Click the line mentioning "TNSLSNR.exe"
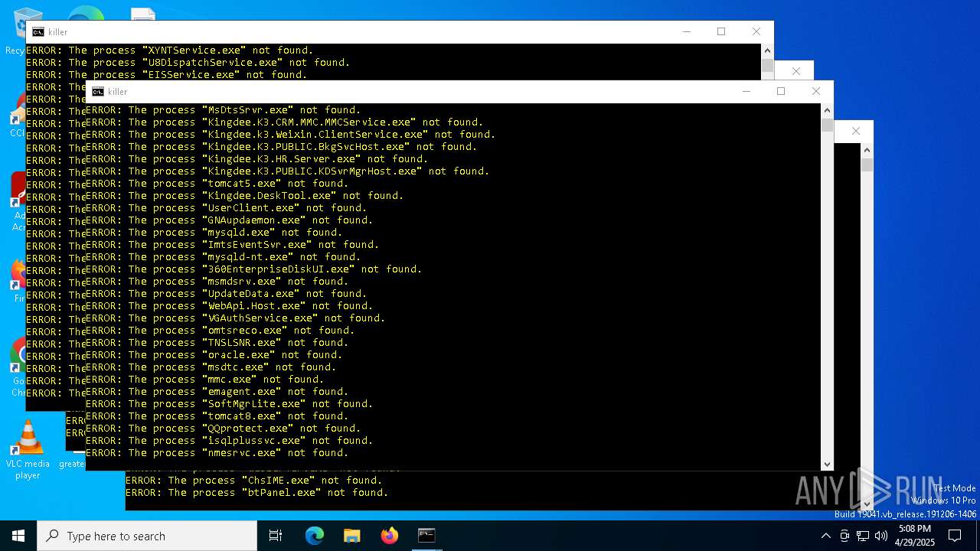This screenshot has width=980, height=551. tap(217, 343)
